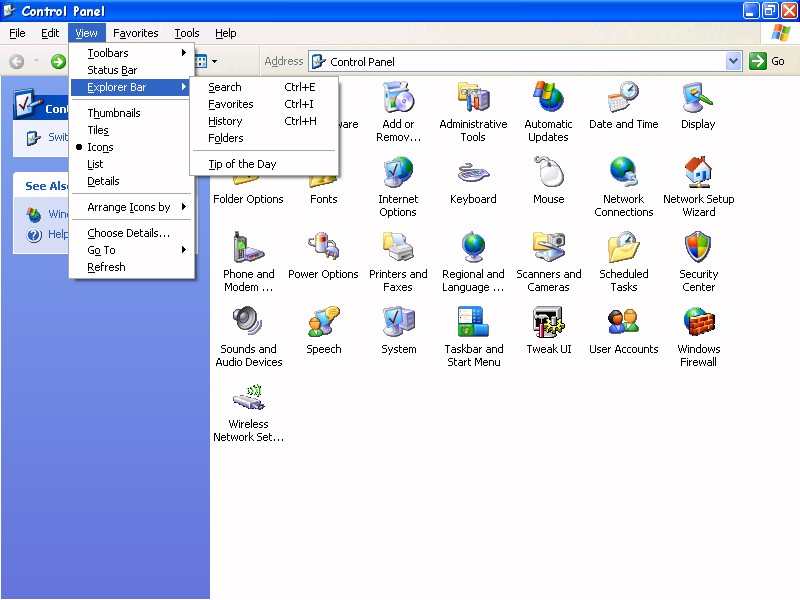Switch to Details view
Screen dimensions: 800x600
coord(132,181)
